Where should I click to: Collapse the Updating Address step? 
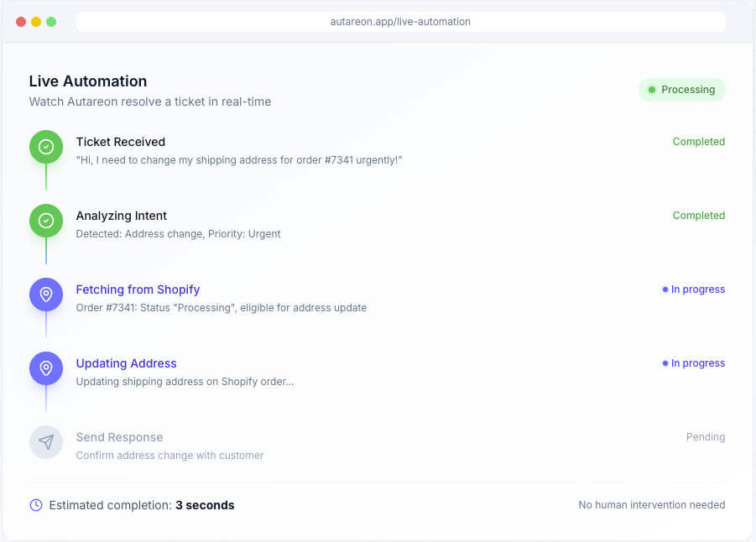click(126, 363)
